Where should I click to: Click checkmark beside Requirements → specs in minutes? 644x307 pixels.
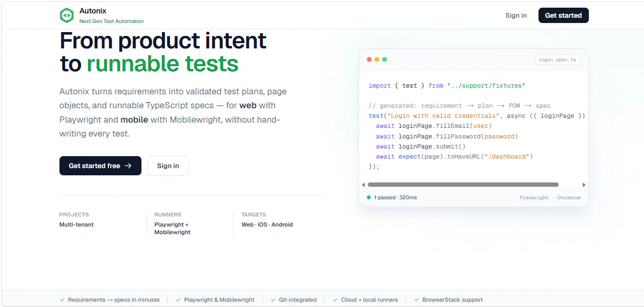coord(62,300)
